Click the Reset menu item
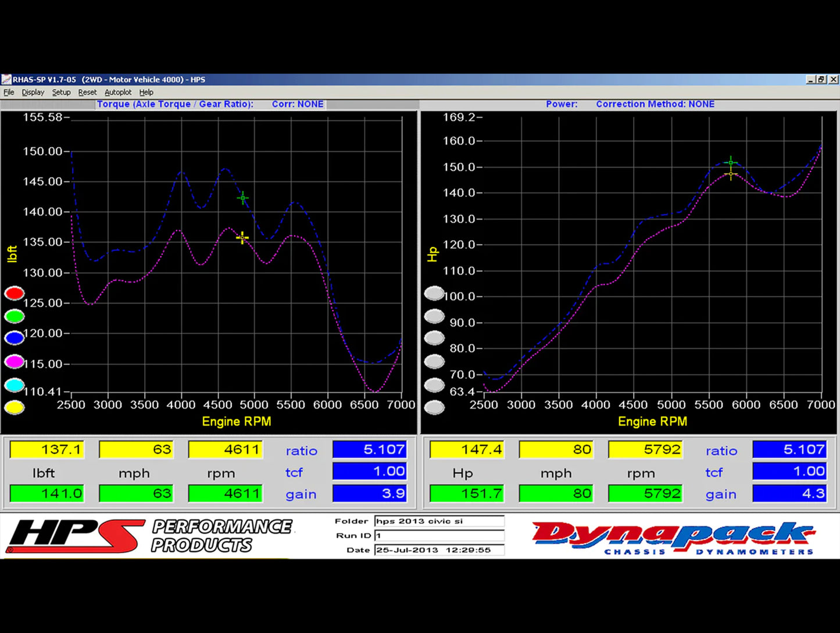840x633 pixels. coord(87,92)
